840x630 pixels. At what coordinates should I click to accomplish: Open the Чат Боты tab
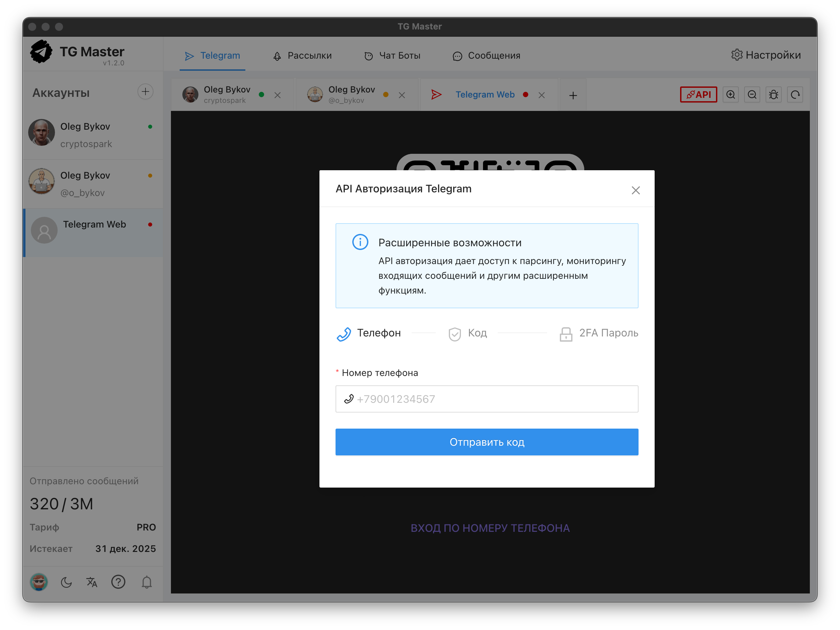[x=392, y=56]
